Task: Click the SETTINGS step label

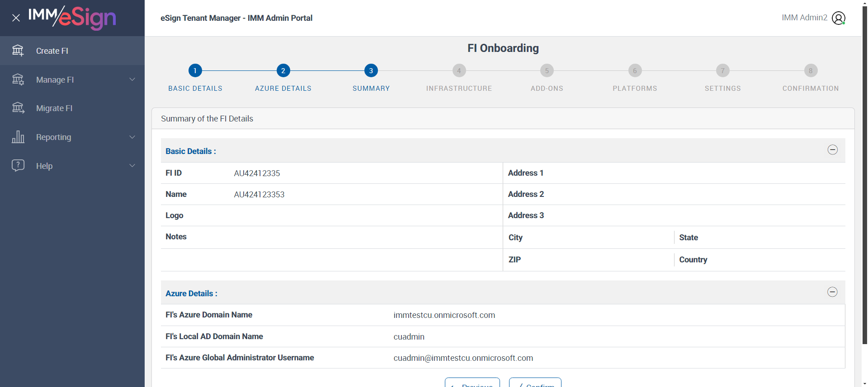Action: [x=723, y=89]
